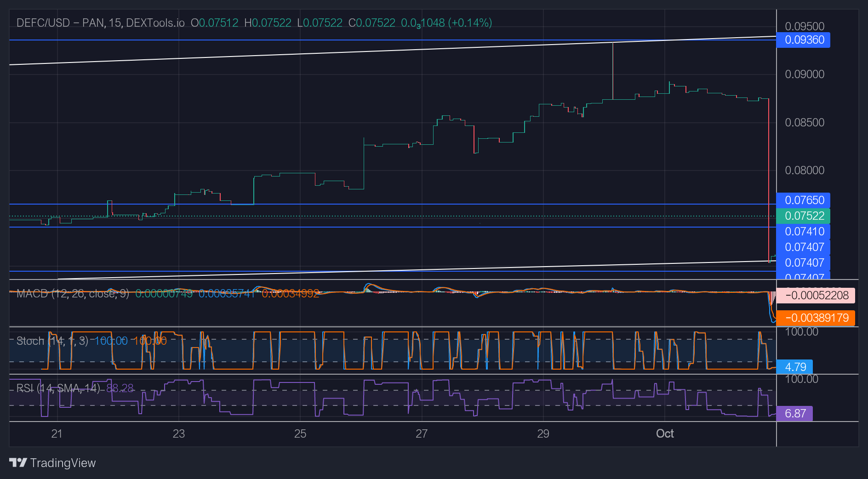Viewport: 868px width, 479px height.
Task: Click the RSI value 88.28 in legend
Action: click(120, 388)
